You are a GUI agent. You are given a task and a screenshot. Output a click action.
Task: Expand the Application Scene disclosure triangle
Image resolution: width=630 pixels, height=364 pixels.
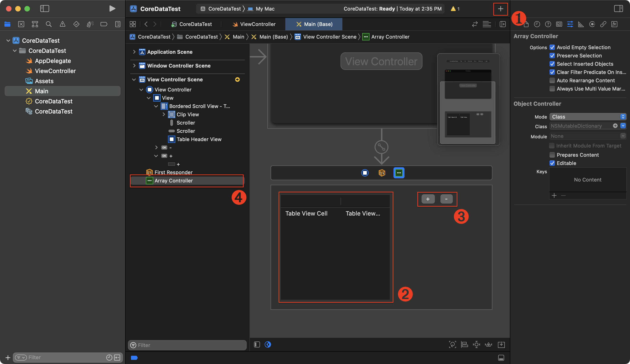point(134,52)
